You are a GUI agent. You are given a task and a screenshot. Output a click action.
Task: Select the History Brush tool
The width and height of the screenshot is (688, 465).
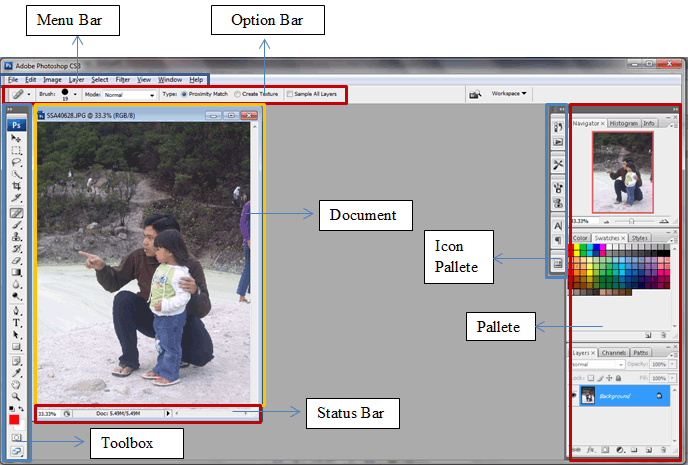pyautogui.click(x=16, y=249)
